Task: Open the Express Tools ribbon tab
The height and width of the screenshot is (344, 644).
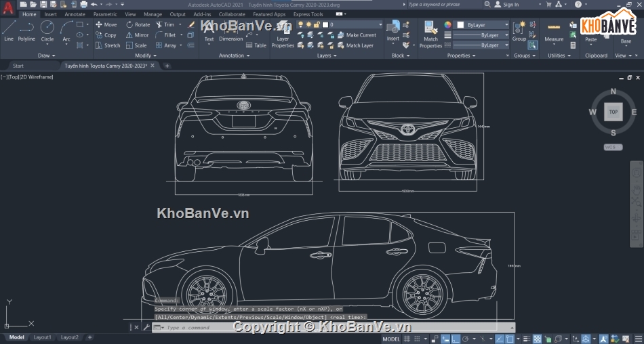Action: pos(308,14)
